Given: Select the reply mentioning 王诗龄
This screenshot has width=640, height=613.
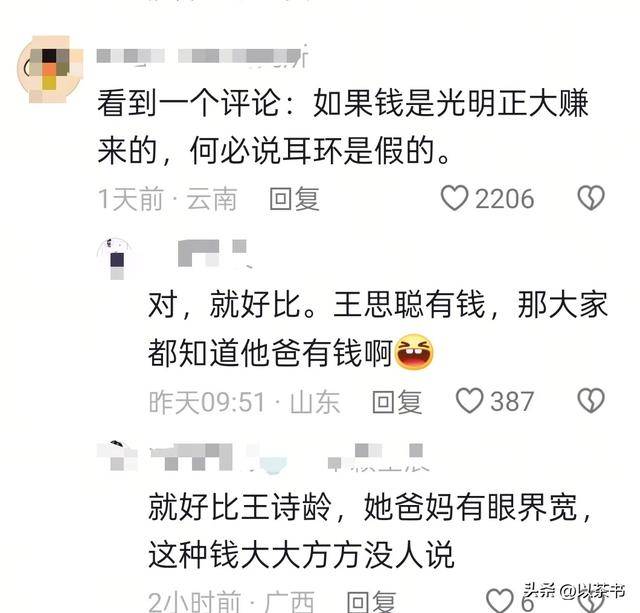Looking at the screenshot, I should [x=371, y=531].
